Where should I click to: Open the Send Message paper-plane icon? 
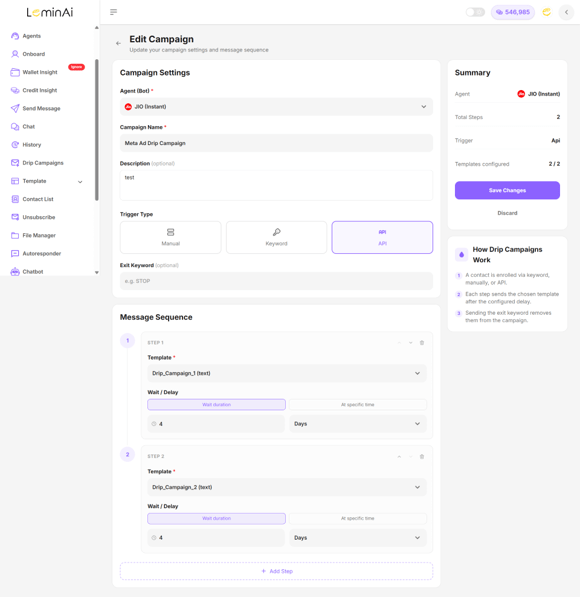click(15, 109)
